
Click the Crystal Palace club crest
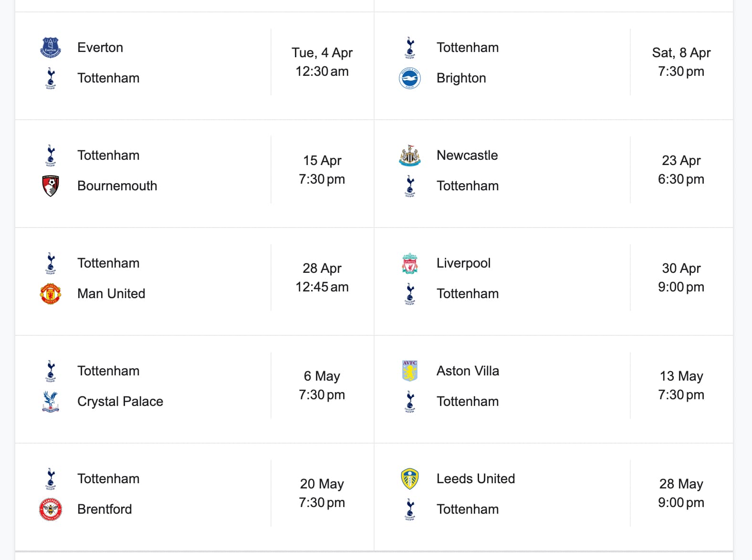pos(51,402)
